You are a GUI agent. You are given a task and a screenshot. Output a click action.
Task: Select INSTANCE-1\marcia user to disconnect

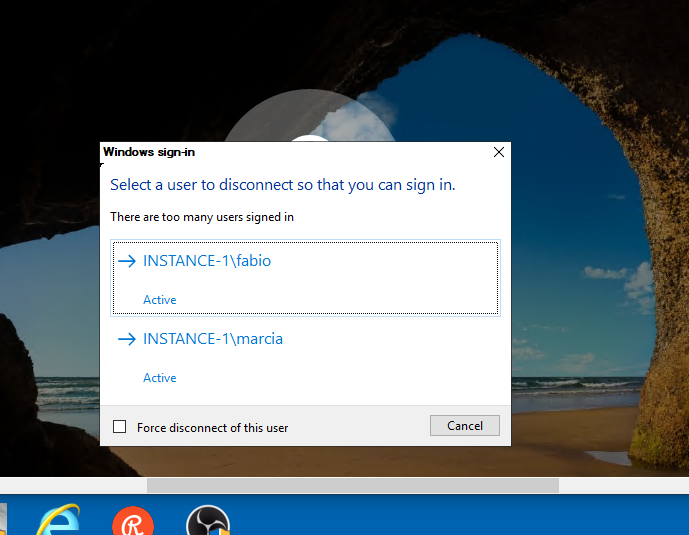pos(305,356)
